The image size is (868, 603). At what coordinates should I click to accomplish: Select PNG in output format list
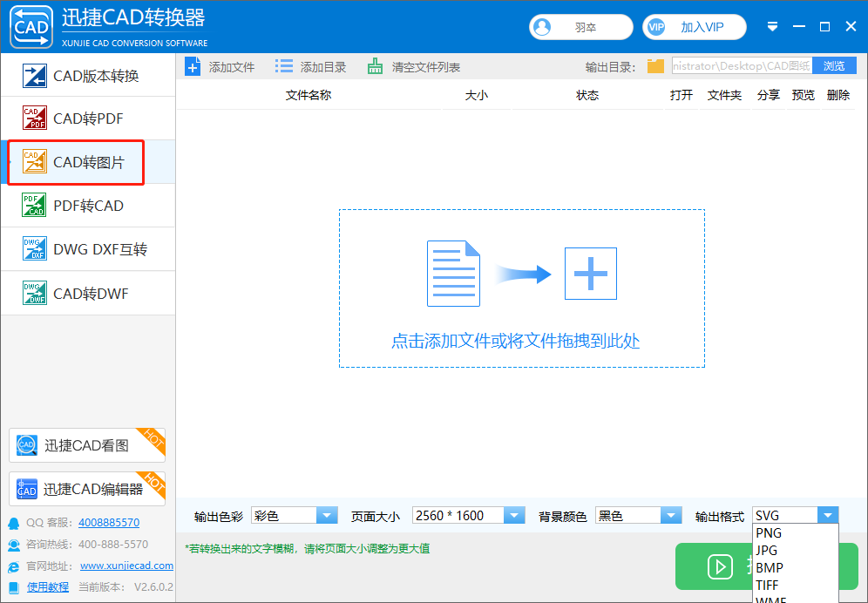tap(796, 532)
